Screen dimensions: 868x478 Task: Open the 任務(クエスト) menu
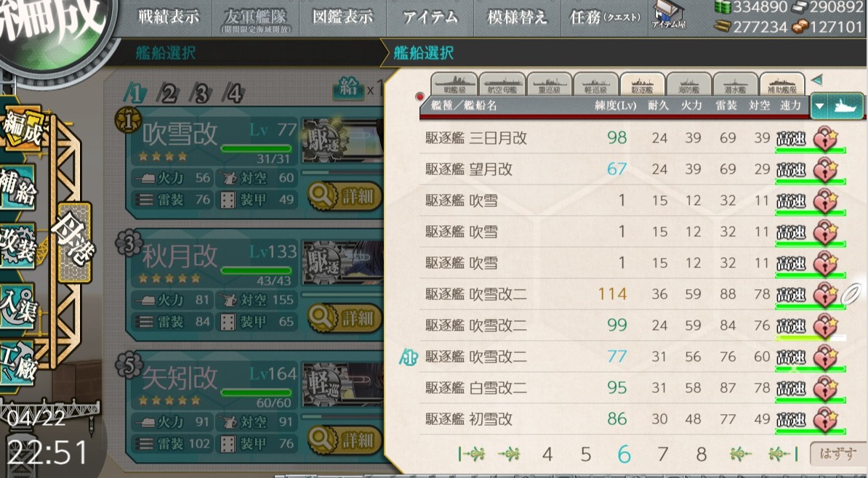[x=605, y=17]
